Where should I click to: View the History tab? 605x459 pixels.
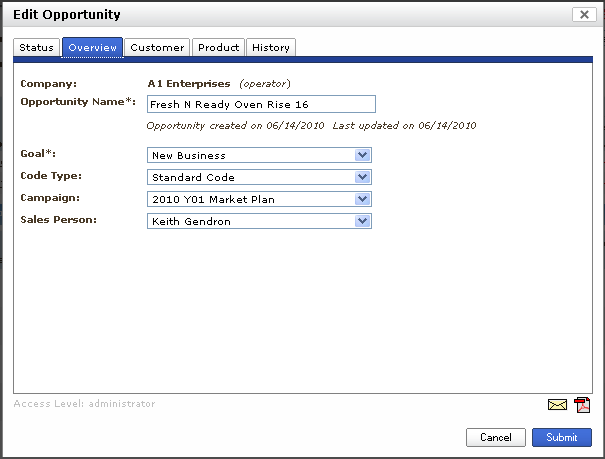coord(271,47)
